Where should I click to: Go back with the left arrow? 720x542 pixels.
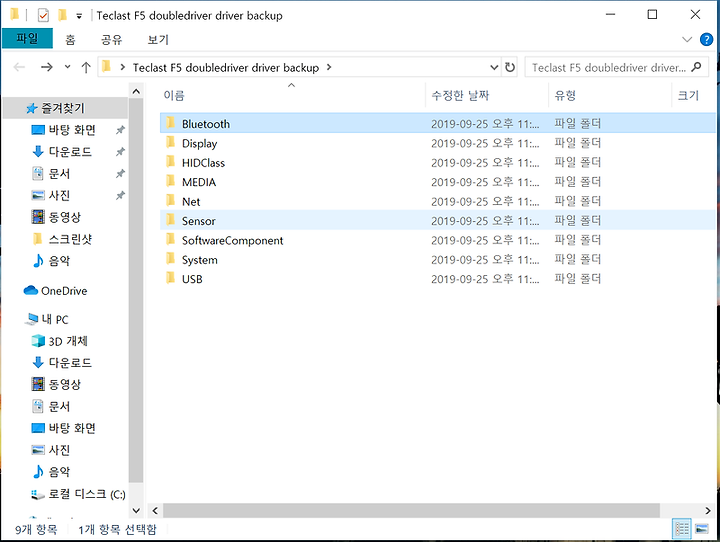tap(19, 68)
